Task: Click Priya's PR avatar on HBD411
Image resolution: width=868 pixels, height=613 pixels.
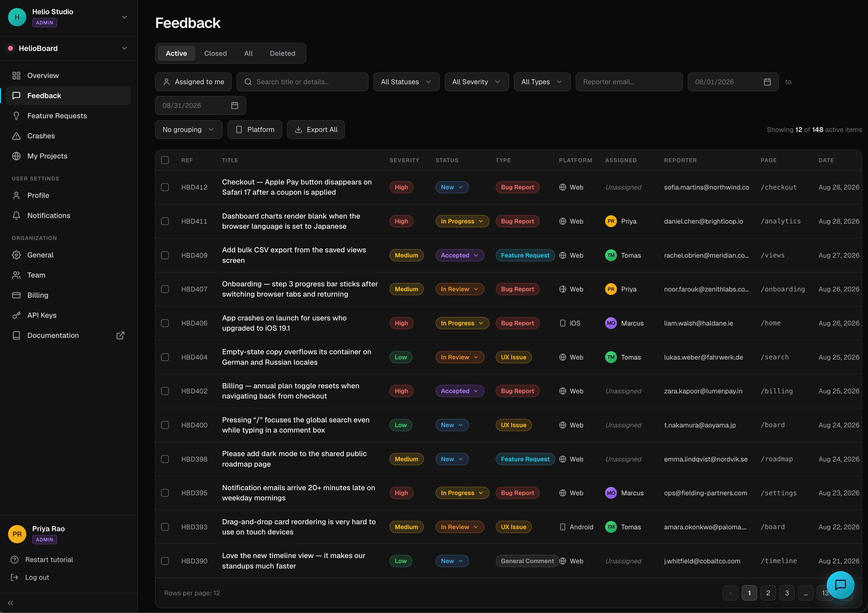Action: point(611,221)
